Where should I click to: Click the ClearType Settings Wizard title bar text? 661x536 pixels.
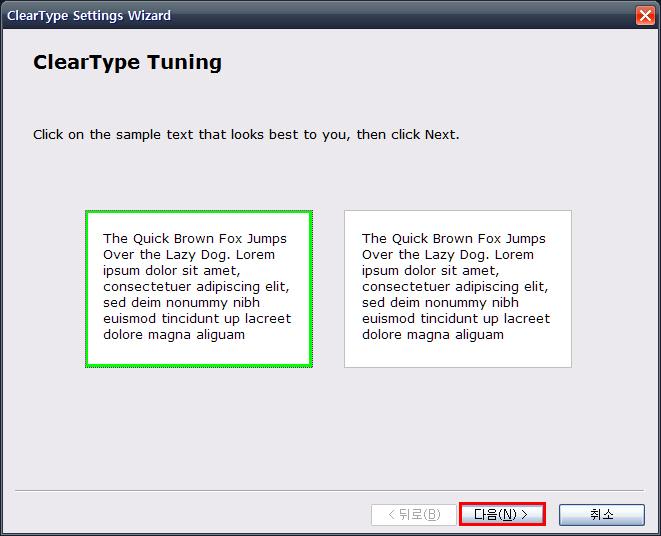(89, 16)
